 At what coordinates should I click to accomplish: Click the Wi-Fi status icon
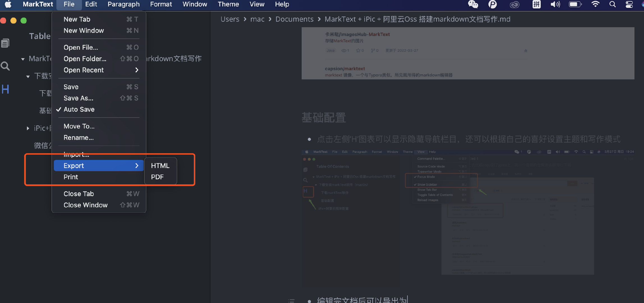[595, 4]
